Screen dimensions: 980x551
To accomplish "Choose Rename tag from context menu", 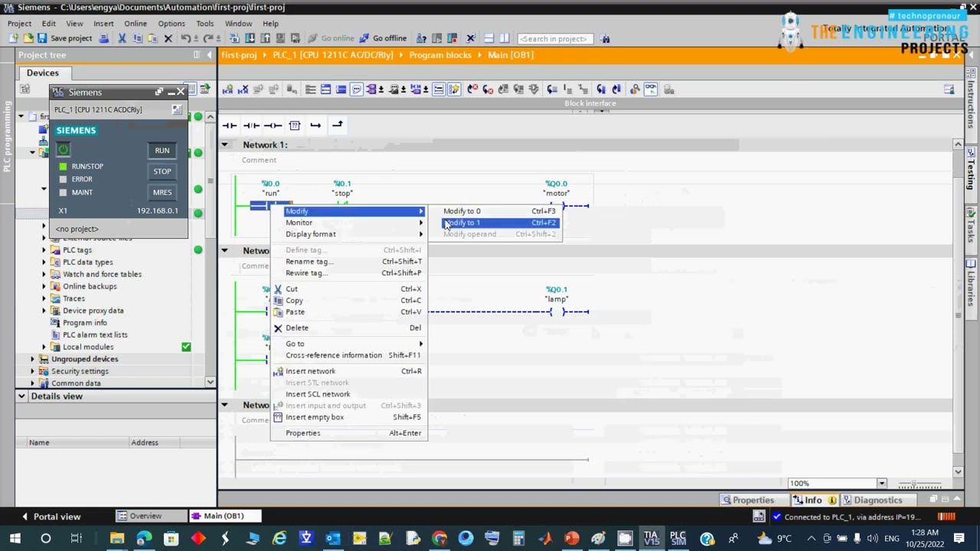I will 348,262.
